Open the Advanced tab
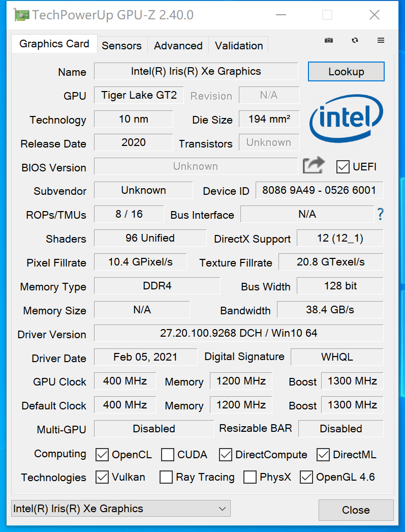The image size is (405, 532). coord(178,45)
